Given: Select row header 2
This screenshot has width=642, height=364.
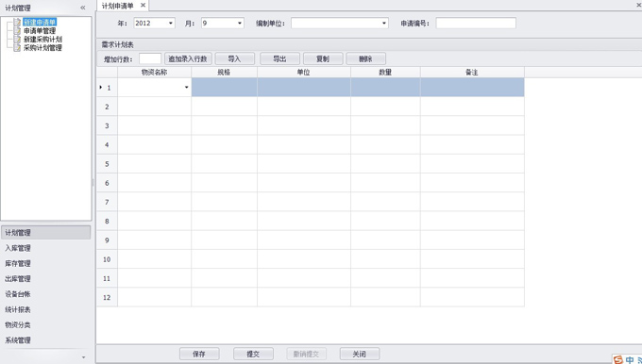Looking at the screenshot, I should 108,107.
